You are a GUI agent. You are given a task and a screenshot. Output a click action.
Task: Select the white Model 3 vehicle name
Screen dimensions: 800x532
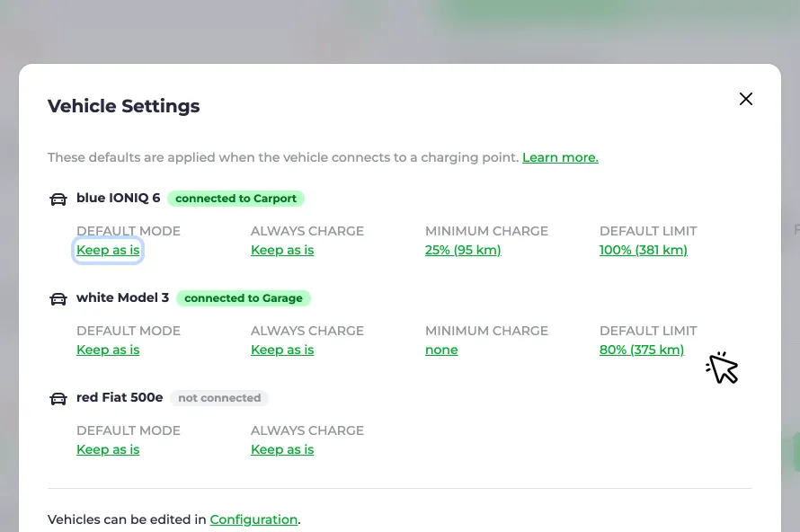(122, 297)
